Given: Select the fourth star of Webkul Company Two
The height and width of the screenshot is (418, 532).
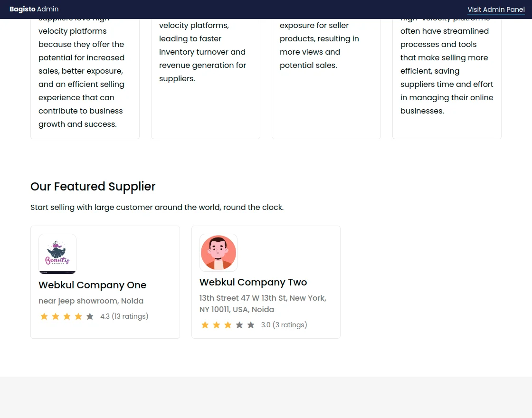Looking at the screenshot, I should click(239, 325).
